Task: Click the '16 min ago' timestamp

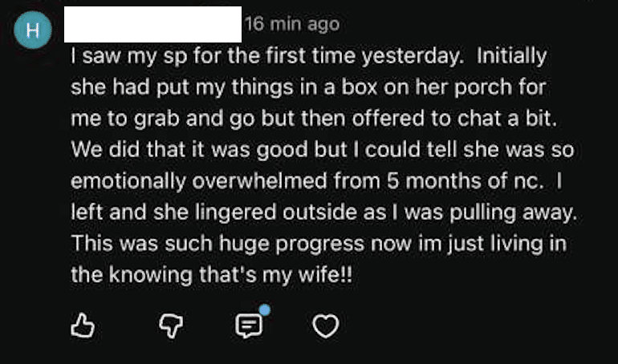Action: pos(292,24)
